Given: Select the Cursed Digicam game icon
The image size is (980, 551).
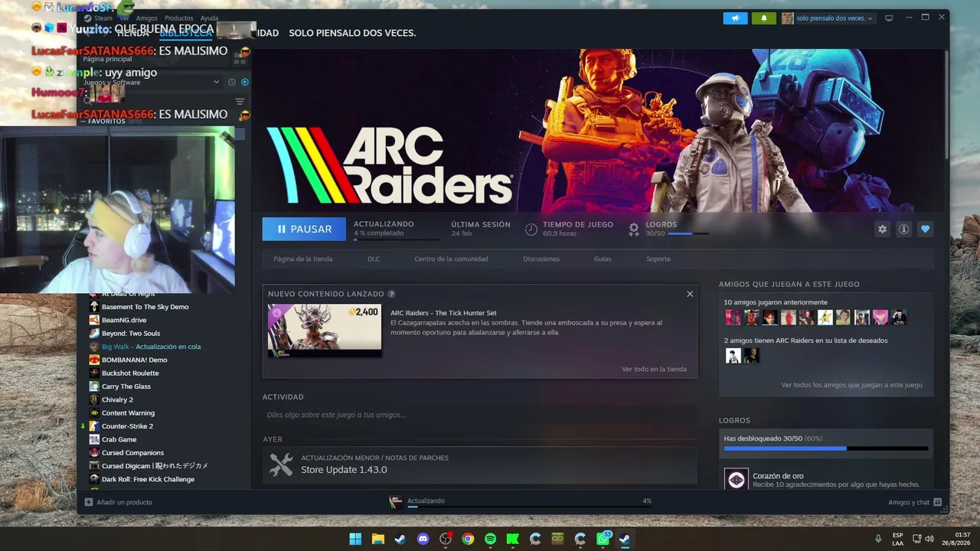Looking at the screenshot, I should tap(94, 466).
